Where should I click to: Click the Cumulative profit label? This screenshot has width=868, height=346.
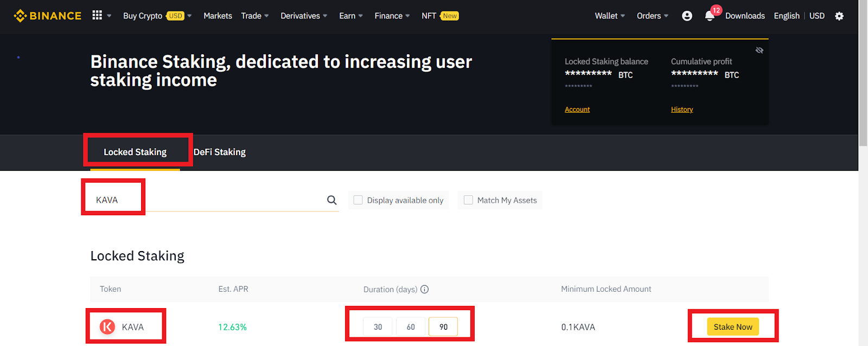pos(701,61)
